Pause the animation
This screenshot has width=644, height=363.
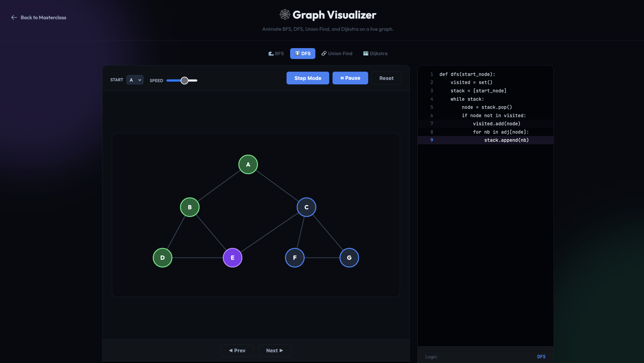tap(350, 78)
